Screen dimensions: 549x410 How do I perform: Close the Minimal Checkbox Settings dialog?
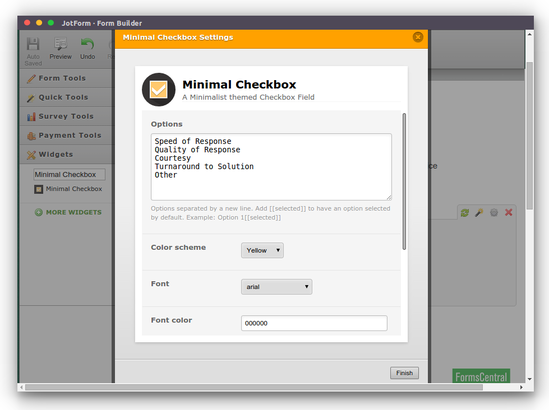pos(418,37)
